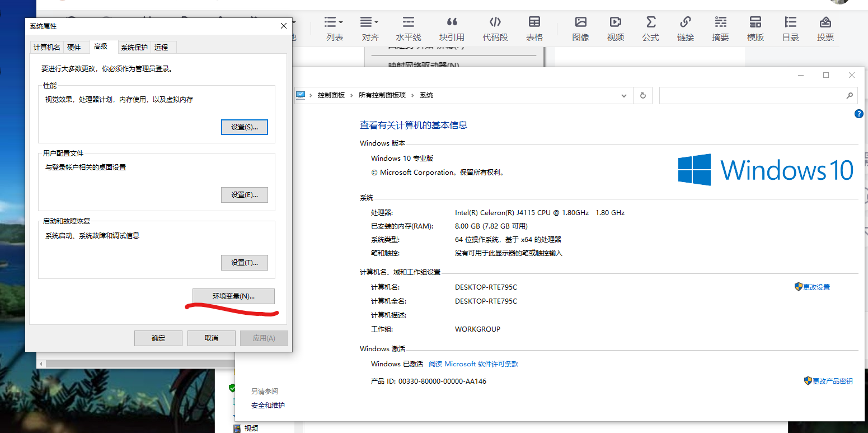
Task: Switch to the 计算机名 tab
Action: 46,47
